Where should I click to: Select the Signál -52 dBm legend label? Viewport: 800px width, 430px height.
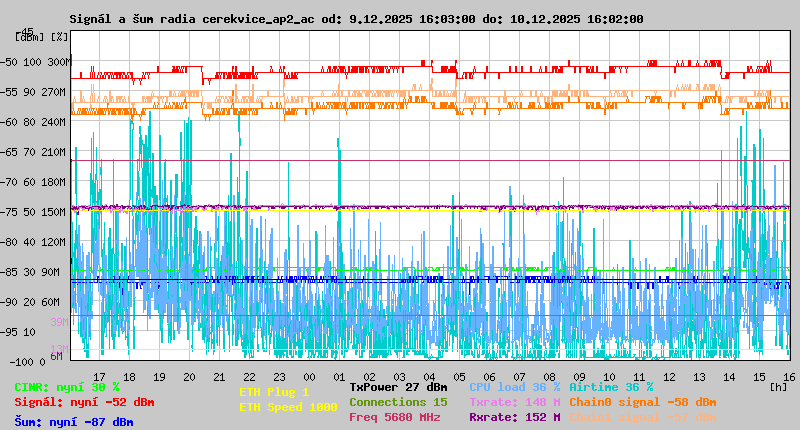pyautogui.click(x=84, y=402)
